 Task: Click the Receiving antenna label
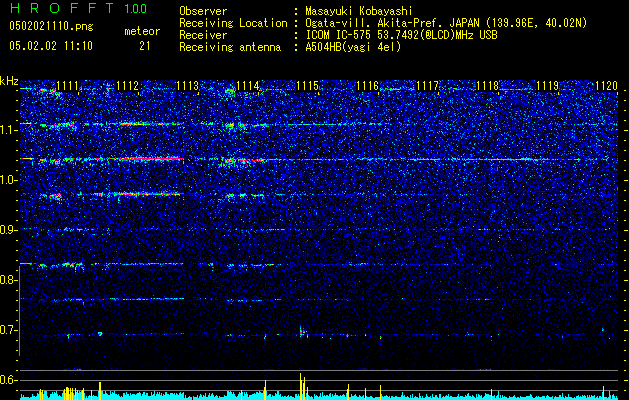tap(230, 47)
